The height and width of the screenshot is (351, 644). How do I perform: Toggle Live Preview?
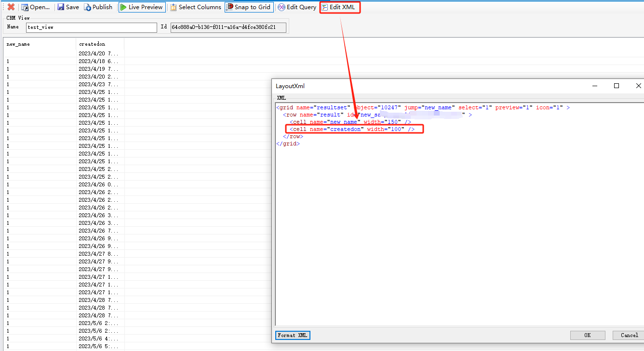[142, 7]
